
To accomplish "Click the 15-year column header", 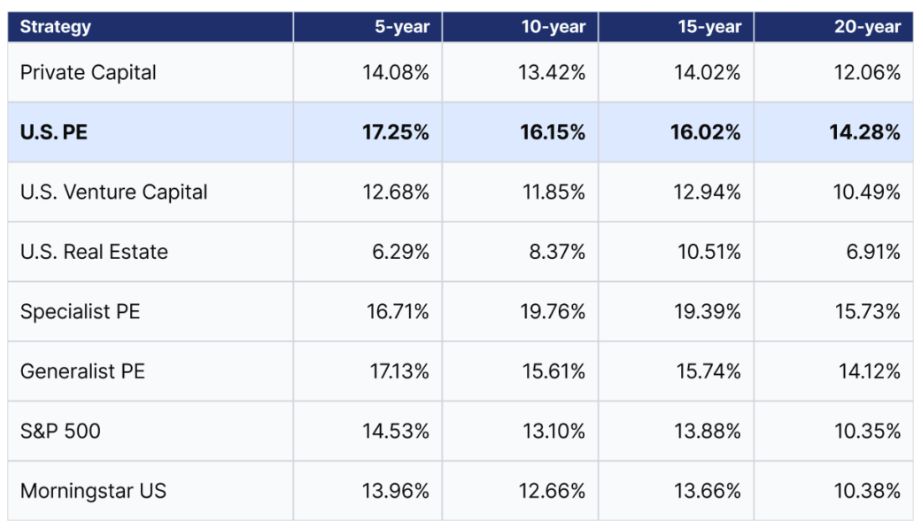I will coord(709,26).
